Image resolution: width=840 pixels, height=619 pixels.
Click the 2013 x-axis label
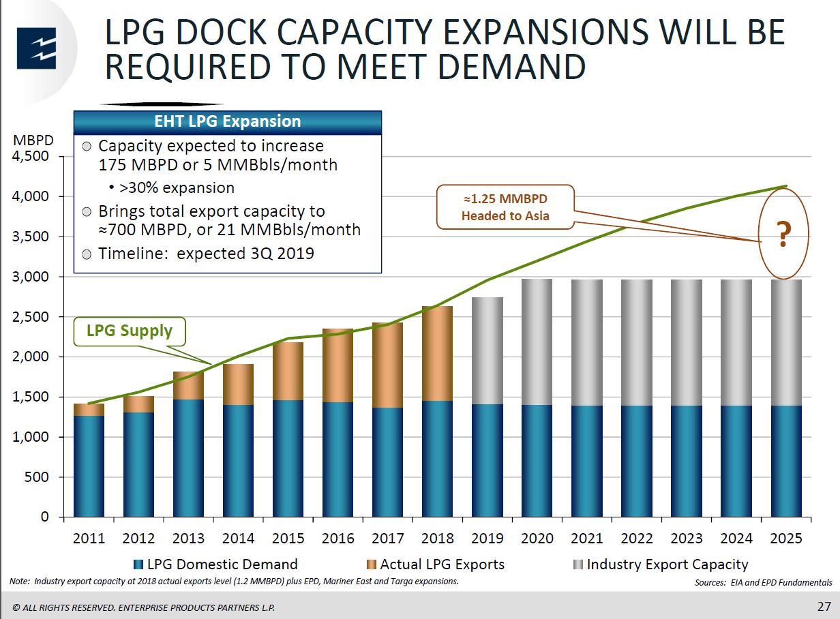(188, 538)
